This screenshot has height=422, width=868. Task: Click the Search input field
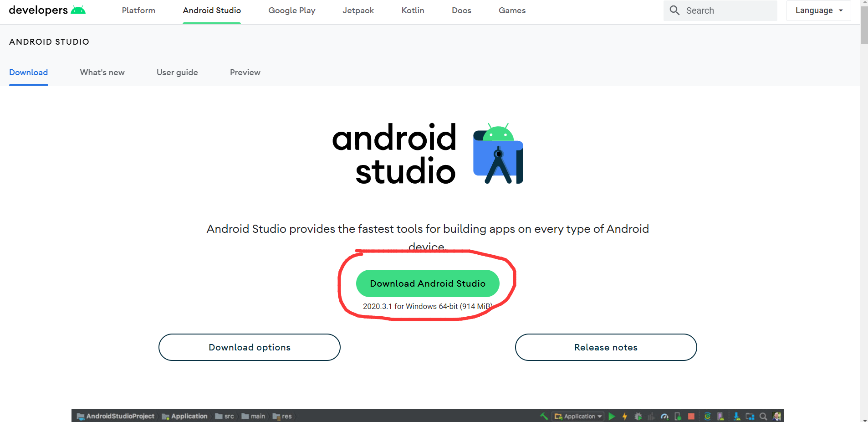tap(720, 10)
